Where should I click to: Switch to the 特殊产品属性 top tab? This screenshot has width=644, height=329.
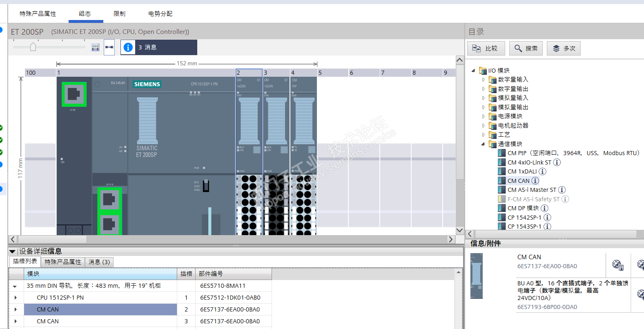(x=38, y=14)
